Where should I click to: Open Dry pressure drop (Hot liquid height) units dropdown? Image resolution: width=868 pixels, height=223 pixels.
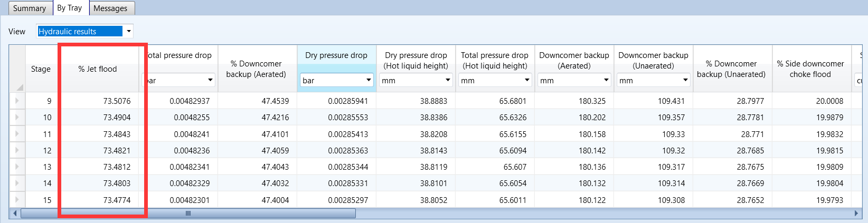point(448,80)
